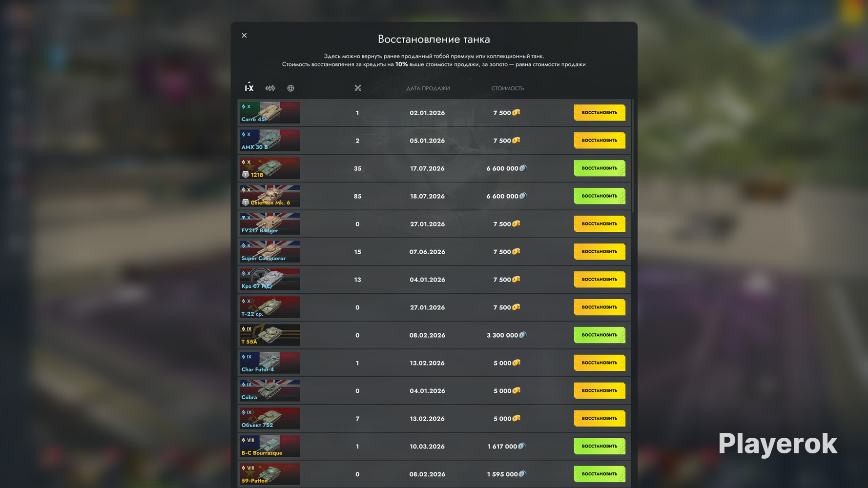Viewport: 868px width, 488px height.
Task: Restore the Cobra tank for gold
Action: point(599,391)
